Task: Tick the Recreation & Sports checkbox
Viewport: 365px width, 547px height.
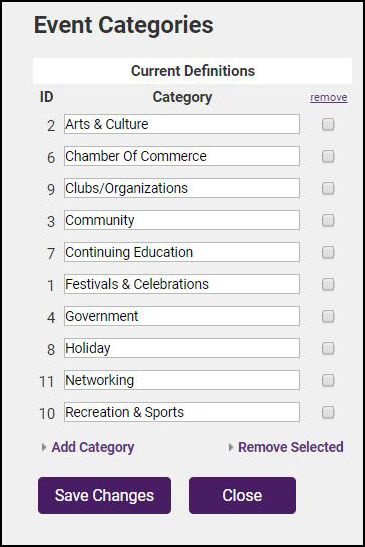Action: 328,412
